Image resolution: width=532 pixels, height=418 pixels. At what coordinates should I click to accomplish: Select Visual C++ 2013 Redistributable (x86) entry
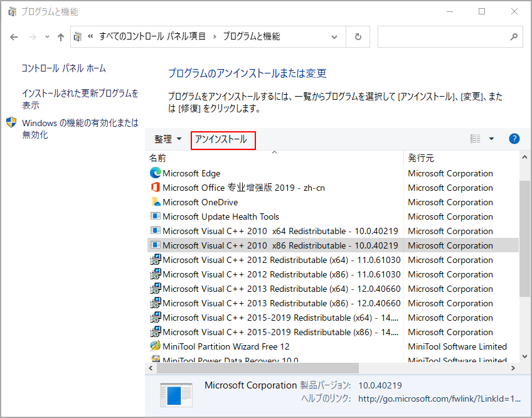click(282, 303)
